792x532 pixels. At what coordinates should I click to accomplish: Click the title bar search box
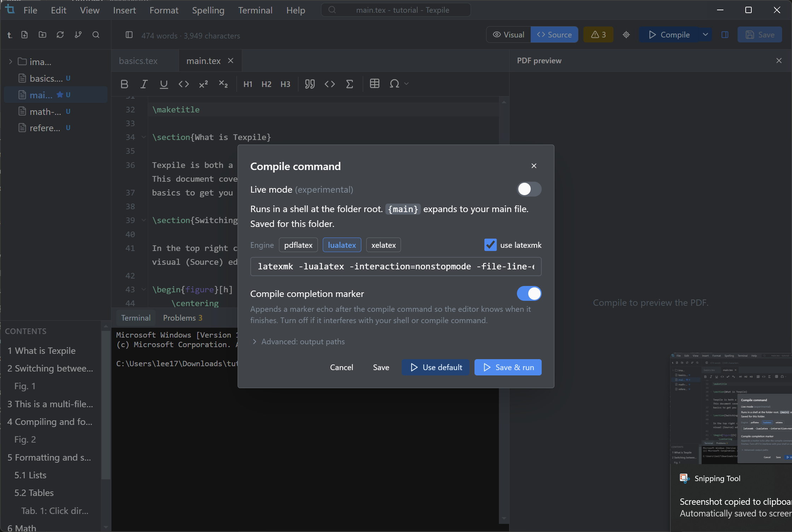tap(396, 10)
